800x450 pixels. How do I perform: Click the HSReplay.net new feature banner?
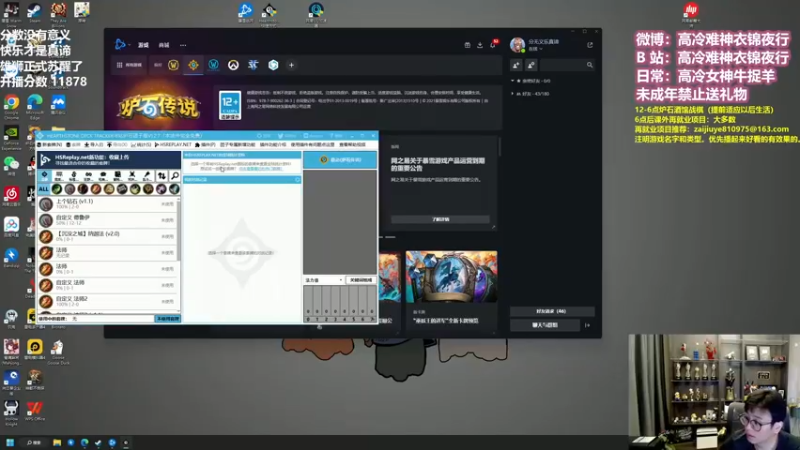pos(108,160)
